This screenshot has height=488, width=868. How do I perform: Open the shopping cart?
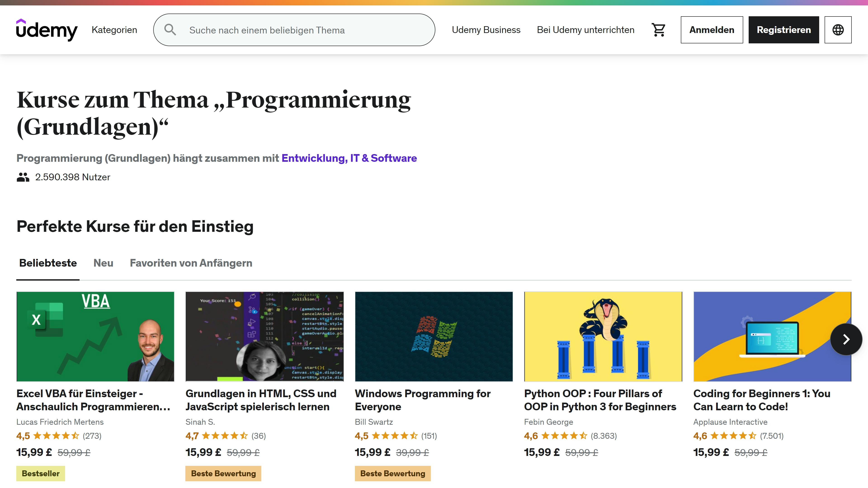click(658, 30)
